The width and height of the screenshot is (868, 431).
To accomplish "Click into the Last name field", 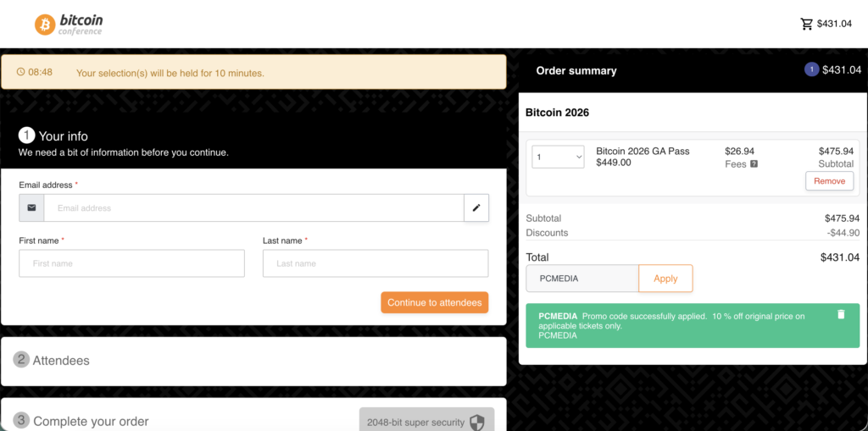I will pyautogui.click(x=376, y=263).
